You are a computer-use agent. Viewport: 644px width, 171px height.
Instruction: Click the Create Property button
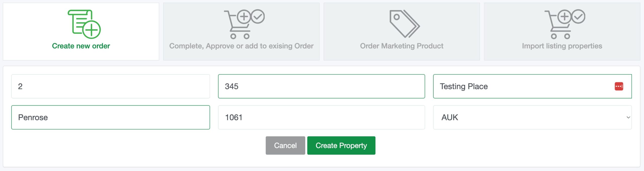(x=341, y=145)
